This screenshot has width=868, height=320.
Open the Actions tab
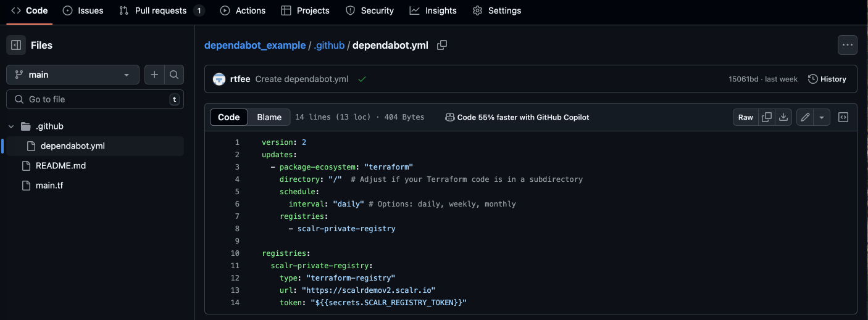pyautogui.click(x=243, y=10)
